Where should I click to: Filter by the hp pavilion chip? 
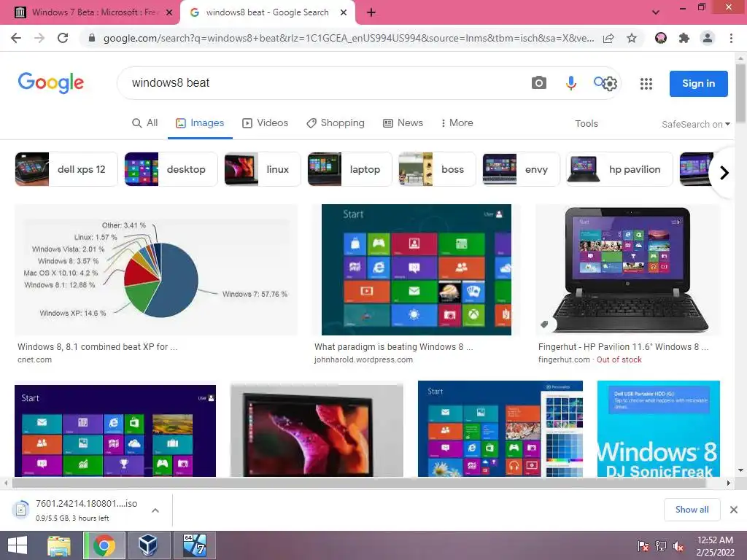click(619, 169)
